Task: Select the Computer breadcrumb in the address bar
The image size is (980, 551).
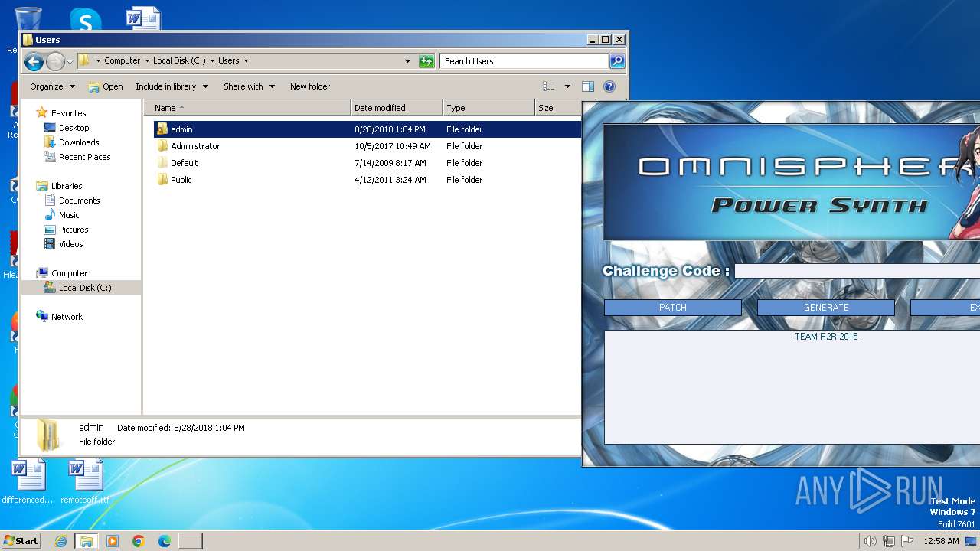Action: (x=122, y=60)
